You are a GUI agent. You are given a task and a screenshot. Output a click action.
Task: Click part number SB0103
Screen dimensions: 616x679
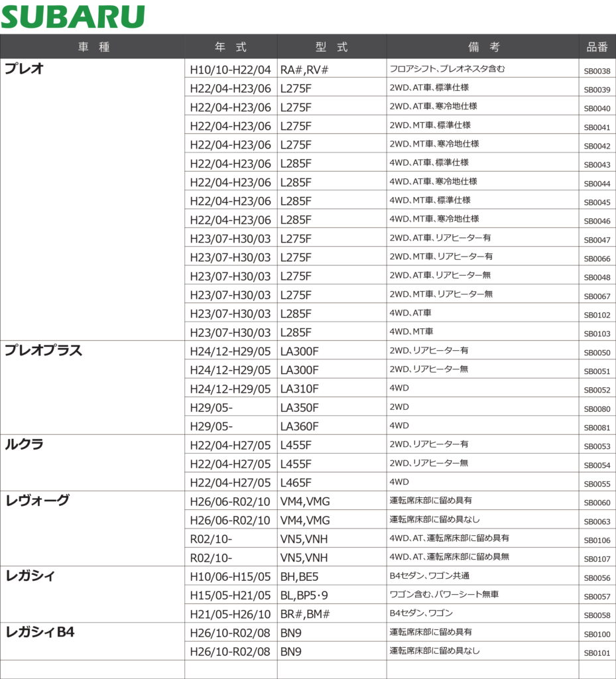point(597,334)
